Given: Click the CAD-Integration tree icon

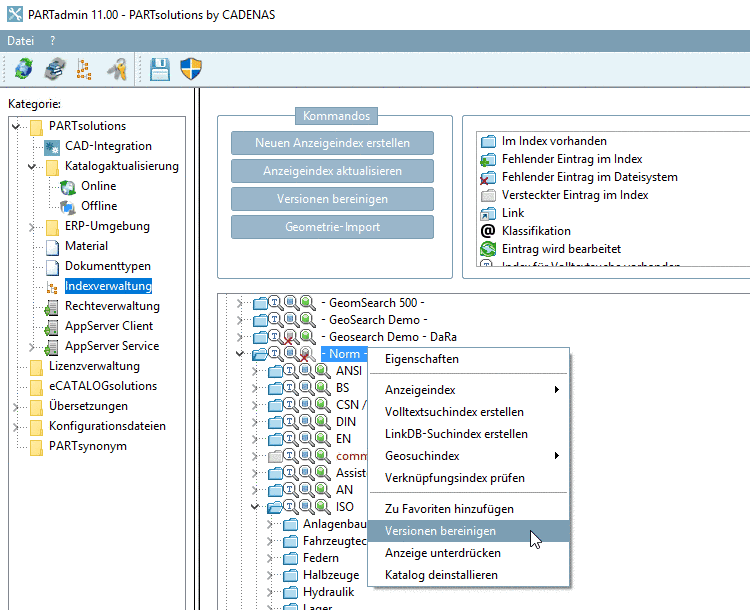Looking at the screenshot, I should pyautogui.click(x=53, y=146).
